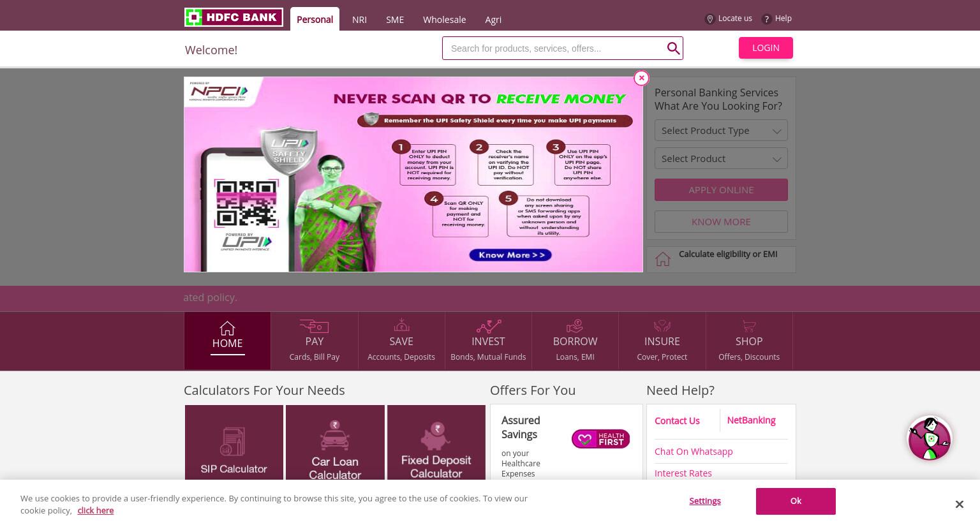
Task: Open the Fixed Deposit Calculator tile
Action: (x=436, y=442)
